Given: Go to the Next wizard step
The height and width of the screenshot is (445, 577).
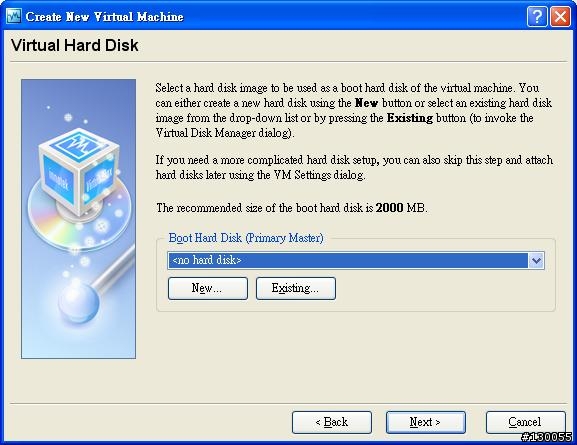Looking at the screenshot, I should [426, 422].
